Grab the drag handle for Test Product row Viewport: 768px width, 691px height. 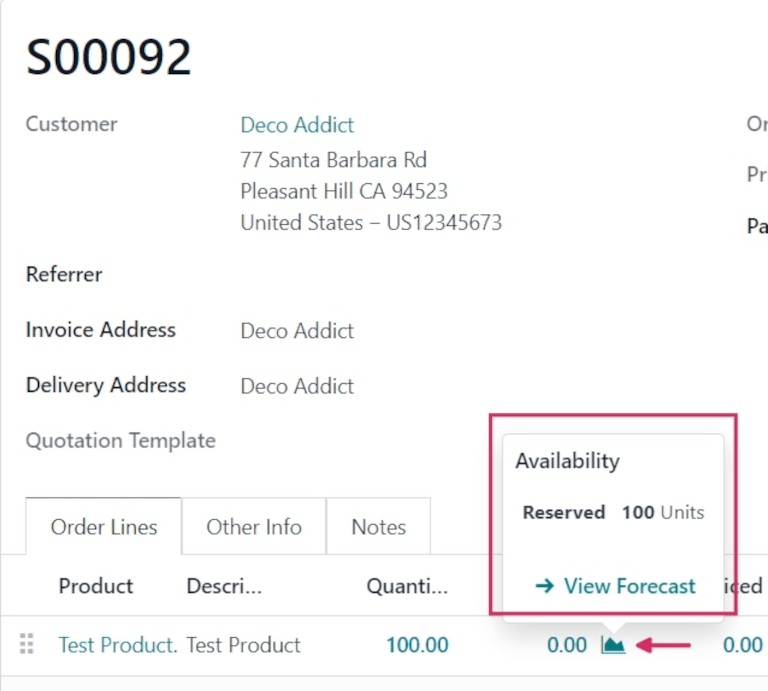27,645
